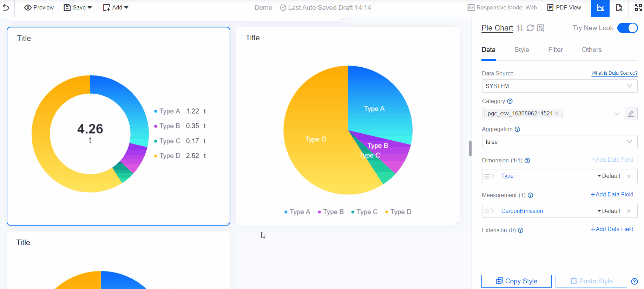Toggle the Try New Look switch

(x=627, y=28)
